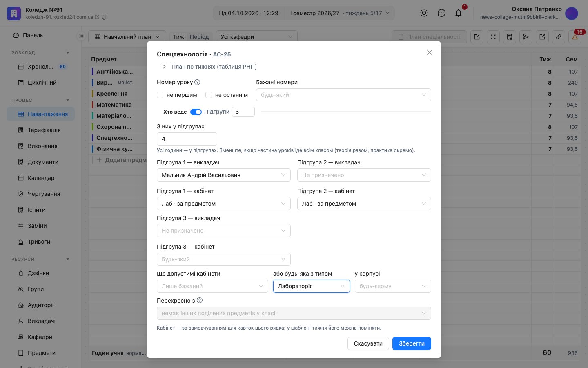Viewport: 588px width, 368px height.
Task: Collapse the sidebar with the menu icon
Action: [x=81, y=36]
